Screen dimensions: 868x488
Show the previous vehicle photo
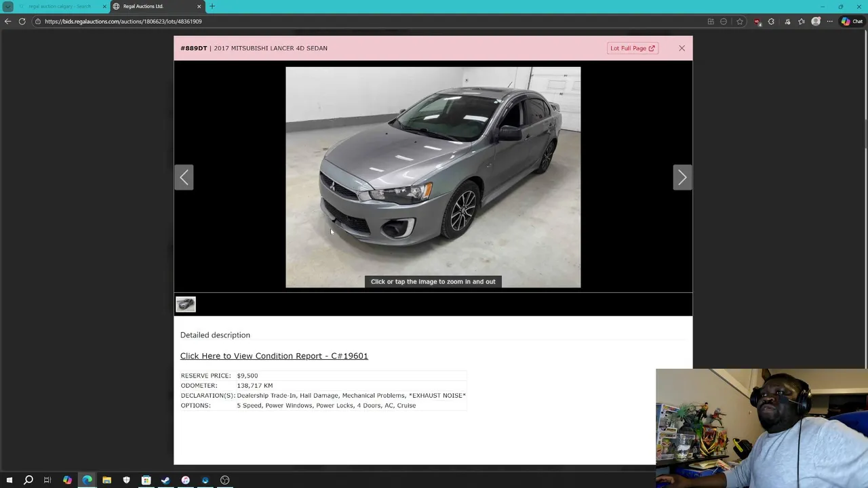pos(184,178)
